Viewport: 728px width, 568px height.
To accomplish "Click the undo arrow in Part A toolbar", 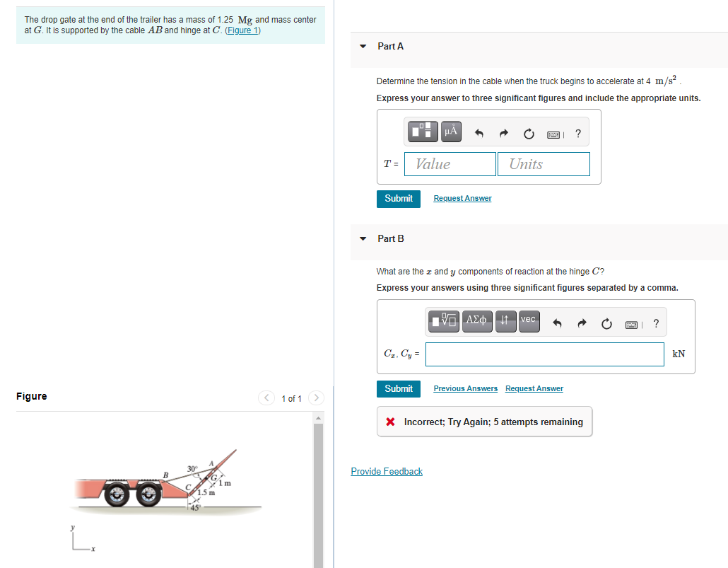I will tap(479, 134).
